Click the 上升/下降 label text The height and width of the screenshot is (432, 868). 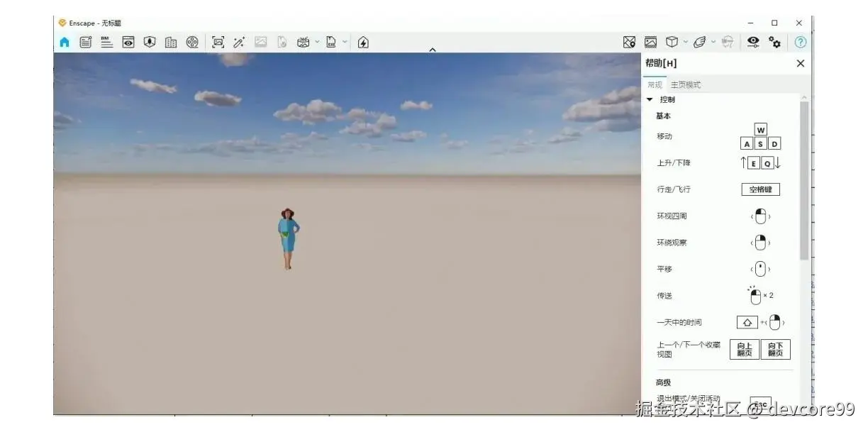(x=673, y=162)
